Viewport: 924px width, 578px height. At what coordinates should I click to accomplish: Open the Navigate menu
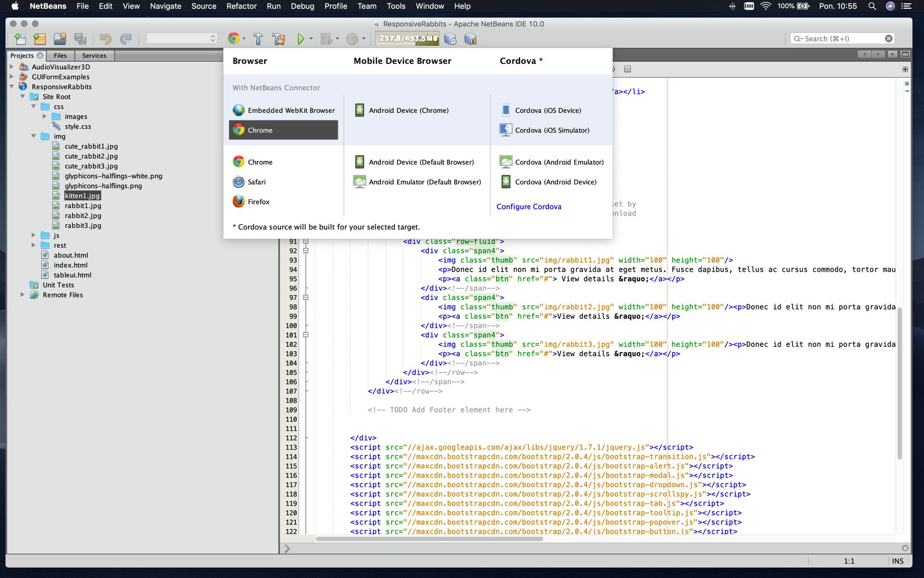165,6
